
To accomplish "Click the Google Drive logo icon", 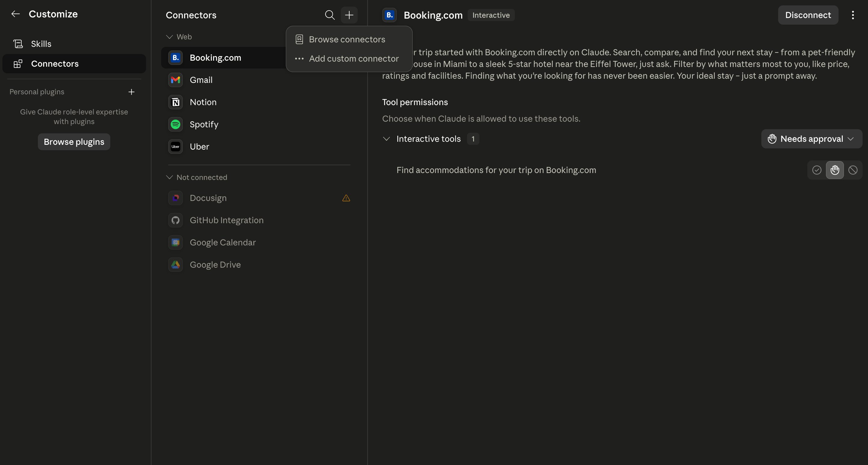I will pyautogui.click(x=176, y=265).
